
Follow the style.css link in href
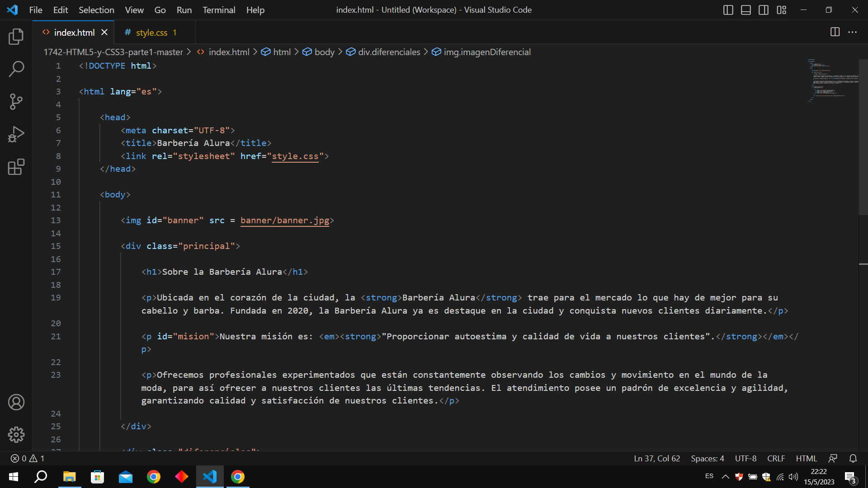295,156
